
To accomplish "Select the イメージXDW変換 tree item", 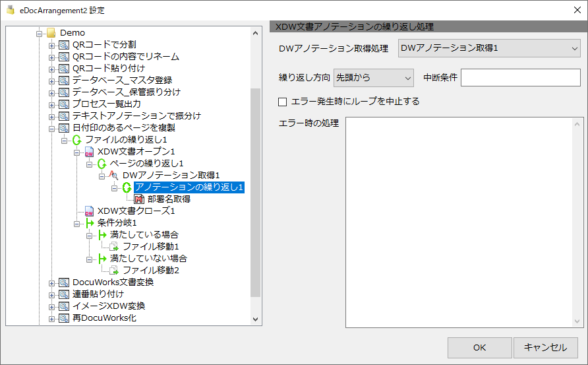I will coord(109,306).
